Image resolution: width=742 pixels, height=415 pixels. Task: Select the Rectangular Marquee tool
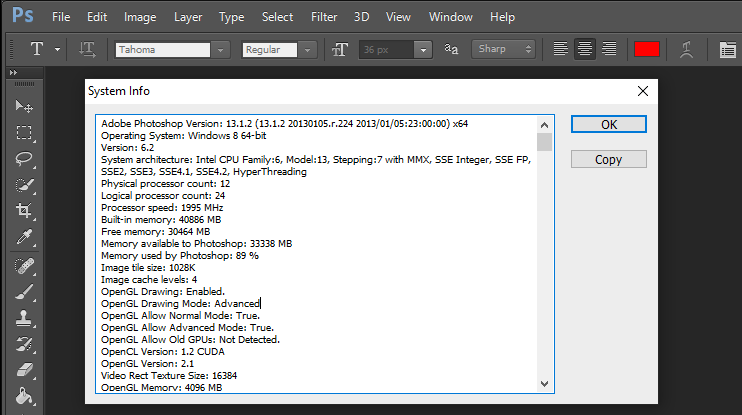pos(24,132)
